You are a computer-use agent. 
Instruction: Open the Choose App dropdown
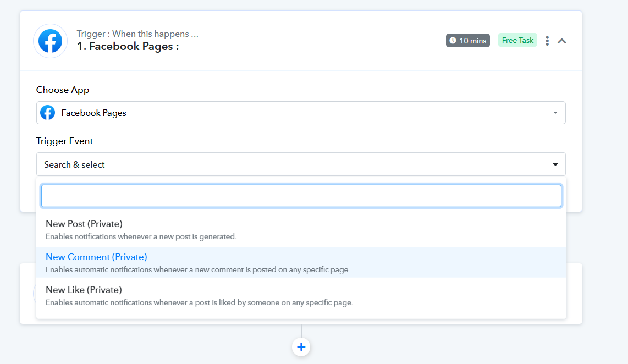[x=301, y=113]
